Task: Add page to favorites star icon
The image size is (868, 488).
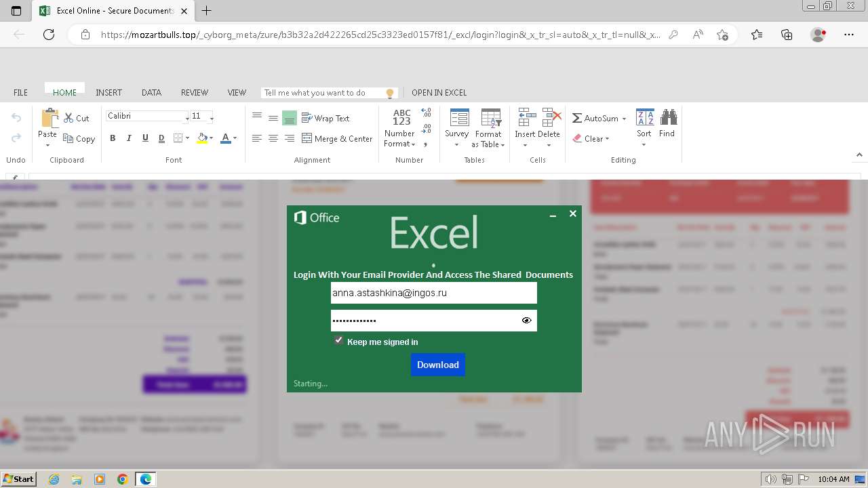Action: (x=723, y=35)
